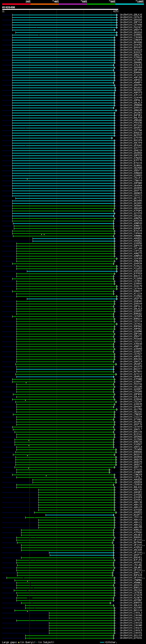146x644 pixels.
Task: Select the UniRef100_Q5DVT4 entry
Action: (x=131, y=30)
